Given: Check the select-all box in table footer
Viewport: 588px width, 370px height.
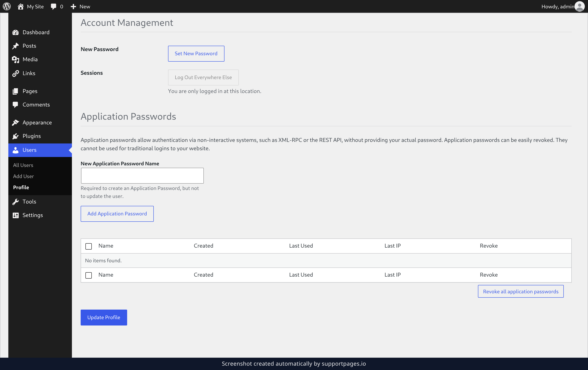Looking at the screenshot, I should click(89, 275).
